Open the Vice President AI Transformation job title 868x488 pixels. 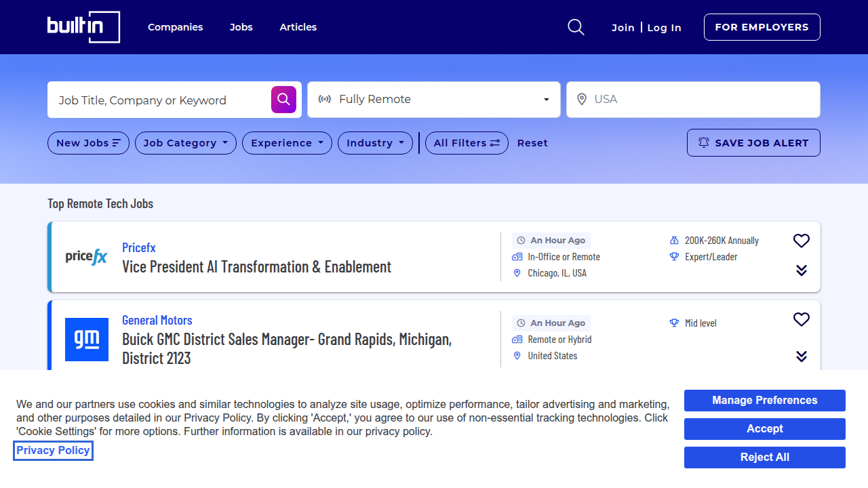pyautogui.click(x=257, y=266)
